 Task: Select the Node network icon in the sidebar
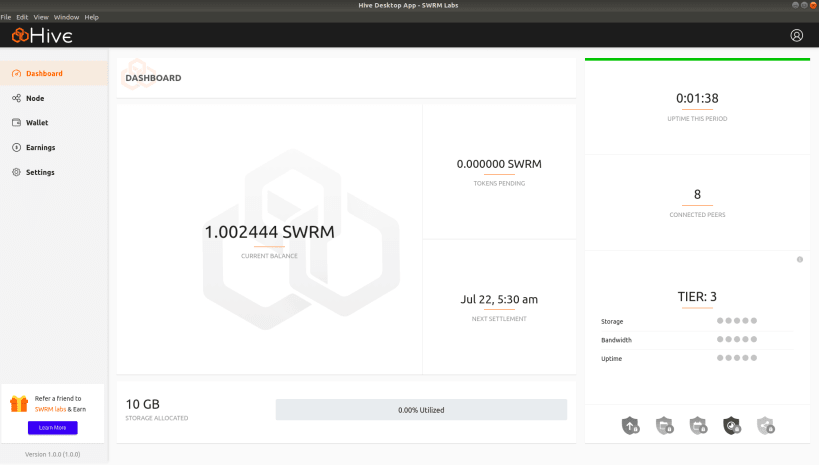(16, 98)
